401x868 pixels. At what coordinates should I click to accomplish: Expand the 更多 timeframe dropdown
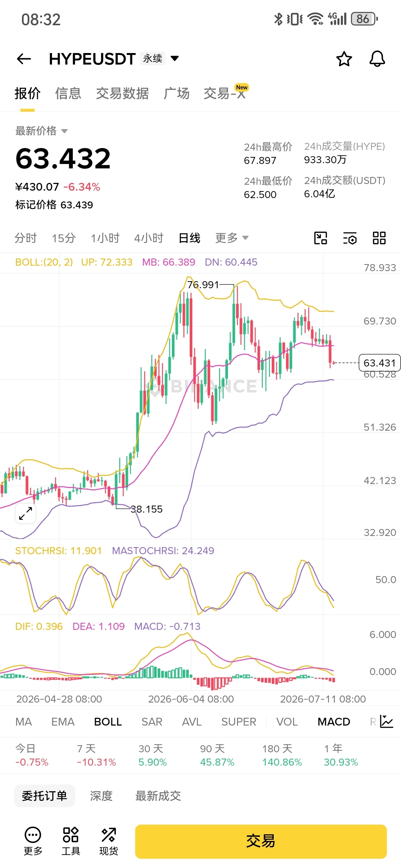[232, 238]
